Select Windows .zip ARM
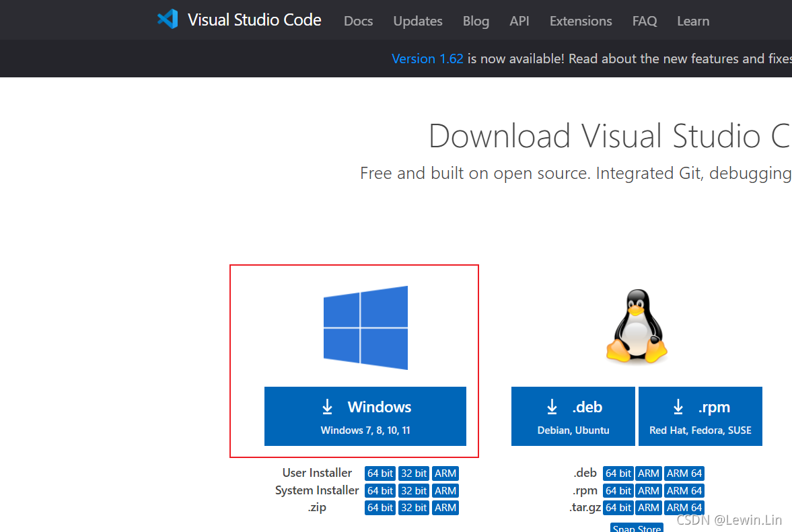 click(x=445, y=508)
